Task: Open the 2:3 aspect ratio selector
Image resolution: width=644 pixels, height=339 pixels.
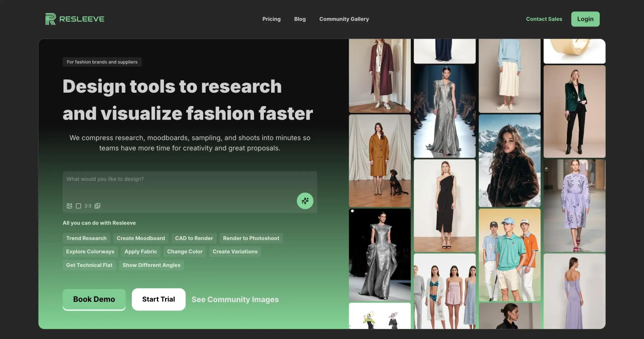Action: click(88, 206)
